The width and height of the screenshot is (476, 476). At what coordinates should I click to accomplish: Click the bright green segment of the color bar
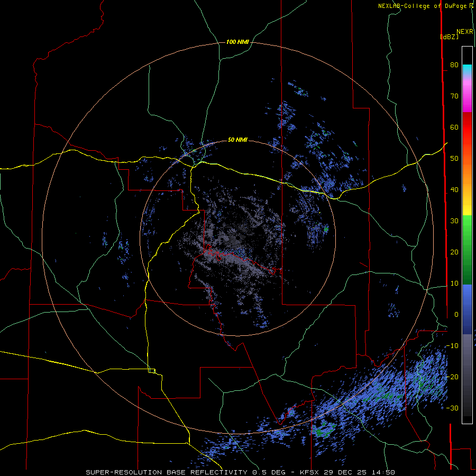467,225
